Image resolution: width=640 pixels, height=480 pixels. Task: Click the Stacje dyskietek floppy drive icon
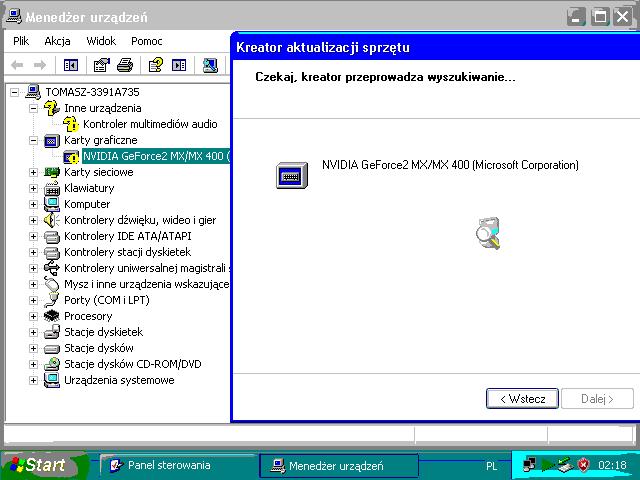tap(52, 332)
